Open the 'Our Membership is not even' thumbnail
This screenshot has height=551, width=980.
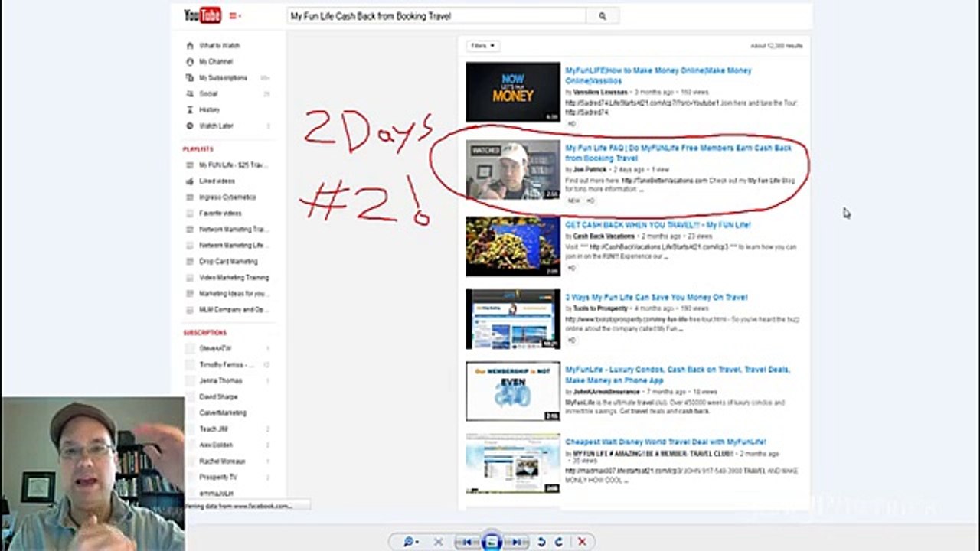pos(513,391)
